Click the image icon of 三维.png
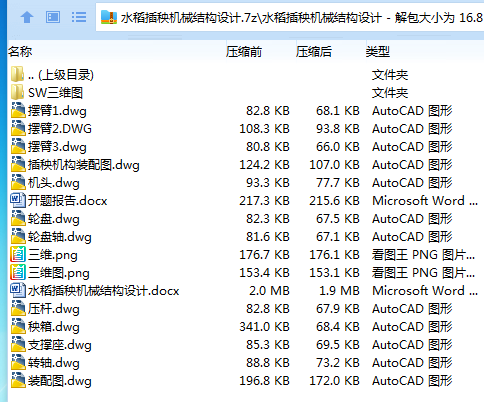Image resolution: width=484 pixels, height=402 pixels. coord(18,254)
